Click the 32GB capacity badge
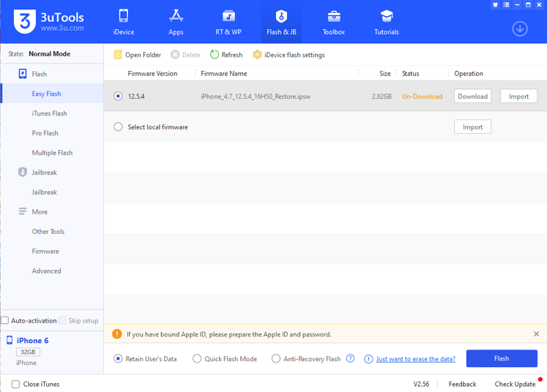 click(28, 352)
